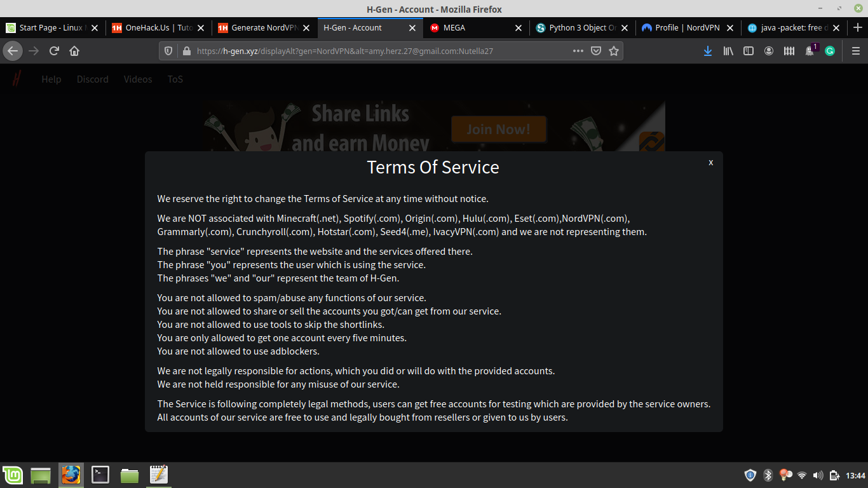The width and height of the screenshot is (868, 488).
Task: Toggle the Firefox sidebar view
Action: point(749,51)
